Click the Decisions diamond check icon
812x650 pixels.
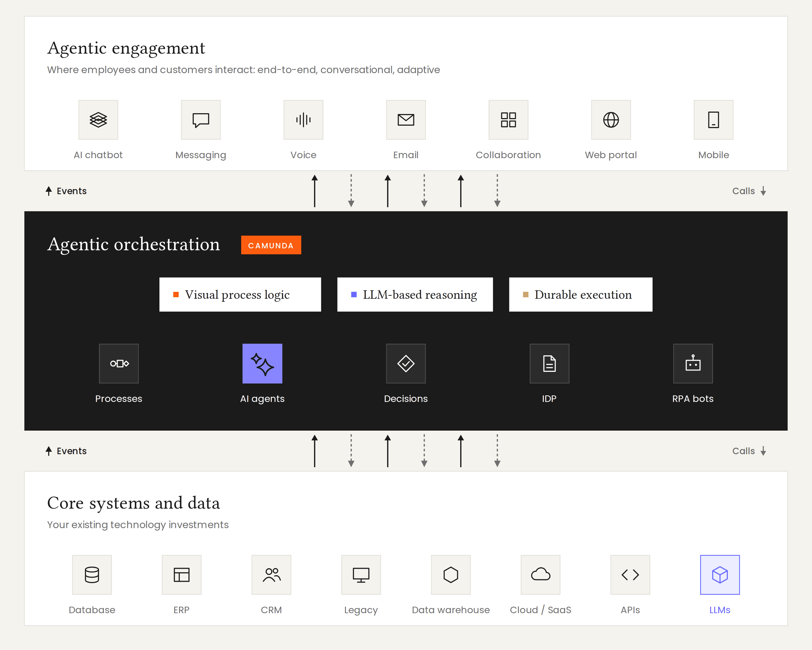(406, 364)
